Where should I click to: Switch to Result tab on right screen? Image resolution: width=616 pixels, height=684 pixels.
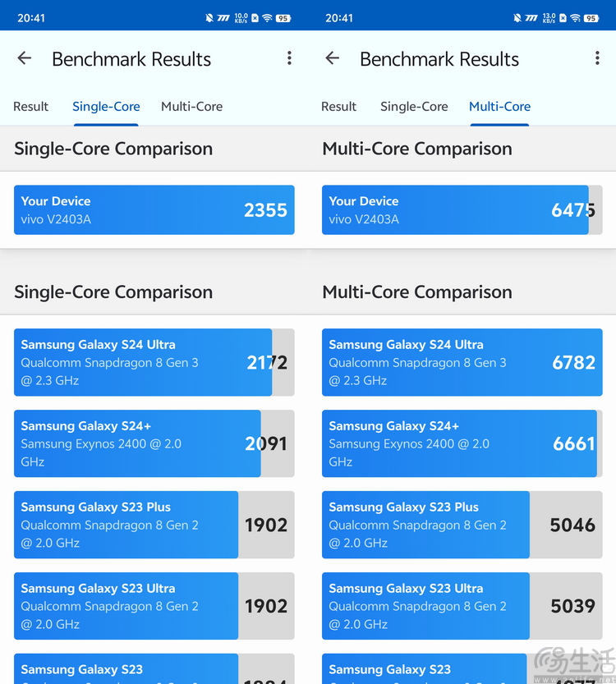click(338, 107)
